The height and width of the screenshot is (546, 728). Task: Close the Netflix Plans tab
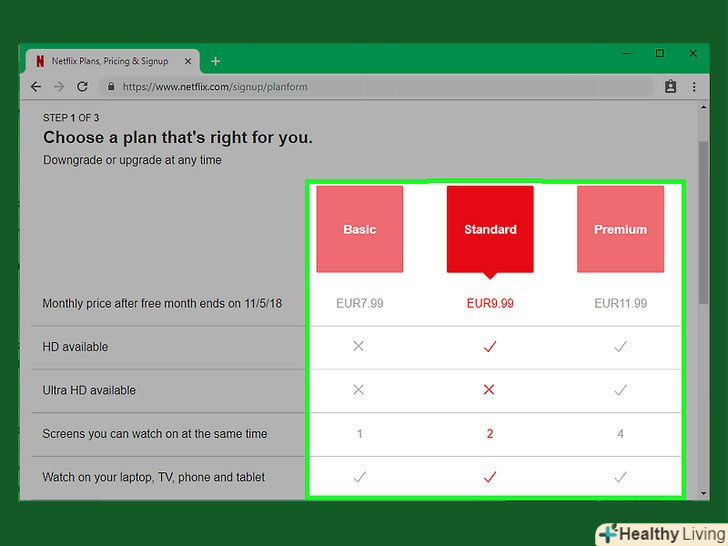click(x=188, y=61)
